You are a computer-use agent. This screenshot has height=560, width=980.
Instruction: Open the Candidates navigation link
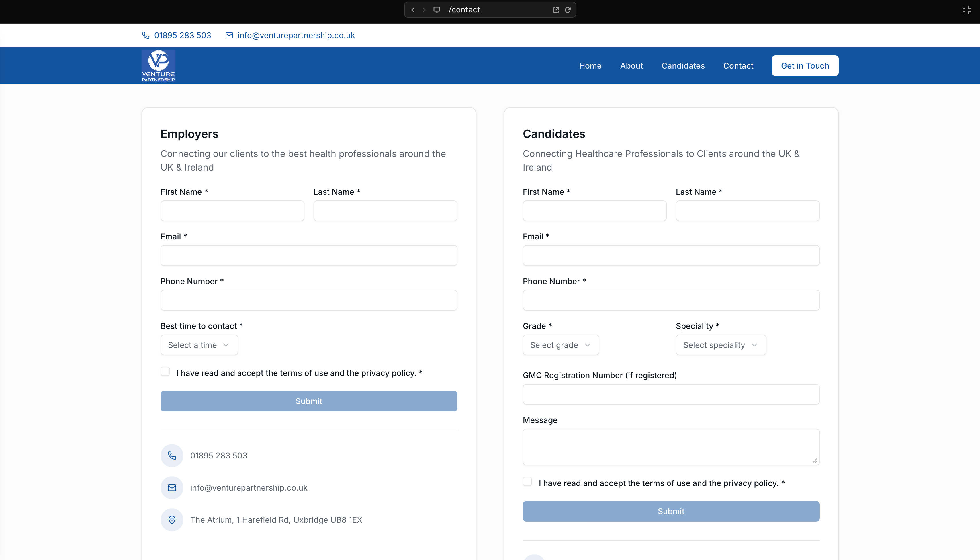[x=683, y=66]
